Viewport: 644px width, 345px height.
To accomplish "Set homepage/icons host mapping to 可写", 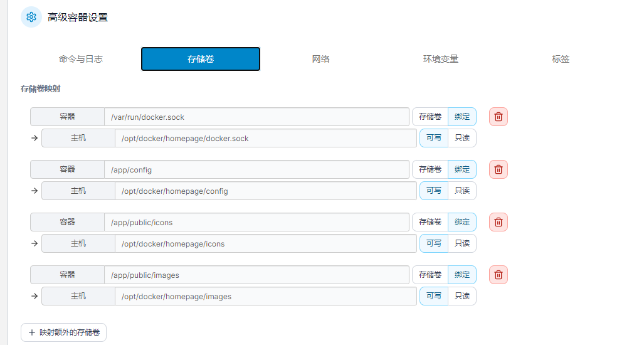I will coord(434,243).
